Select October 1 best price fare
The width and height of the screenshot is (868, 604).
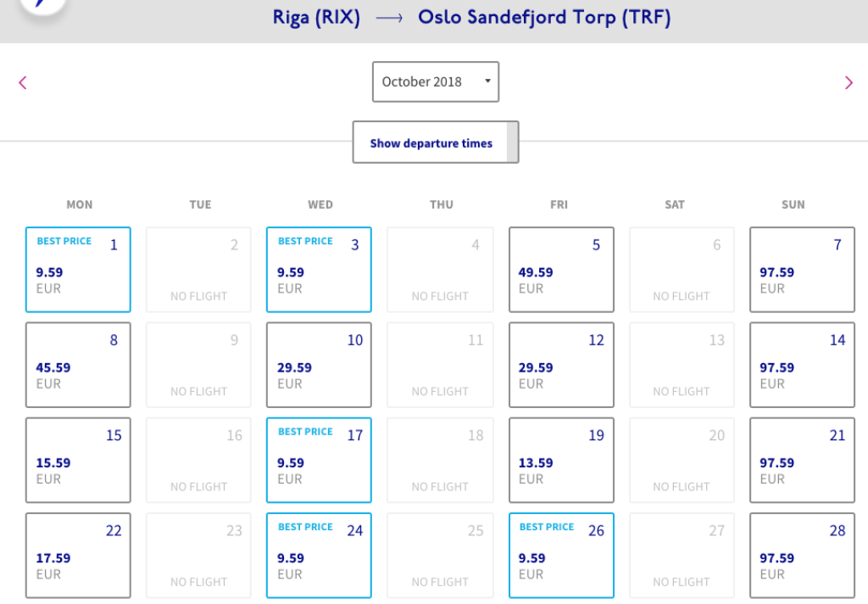pyautogui.click(x=78, y=270)
